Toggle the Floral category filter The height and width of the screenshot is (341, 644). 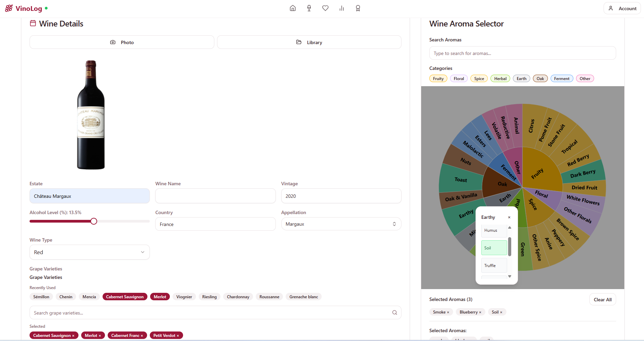click(x=459, y=78)
